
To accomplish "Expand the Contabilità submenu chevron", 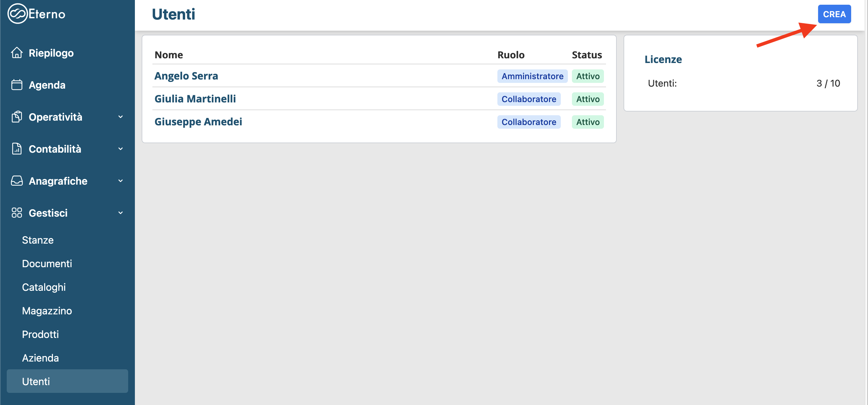I will 120,149.
